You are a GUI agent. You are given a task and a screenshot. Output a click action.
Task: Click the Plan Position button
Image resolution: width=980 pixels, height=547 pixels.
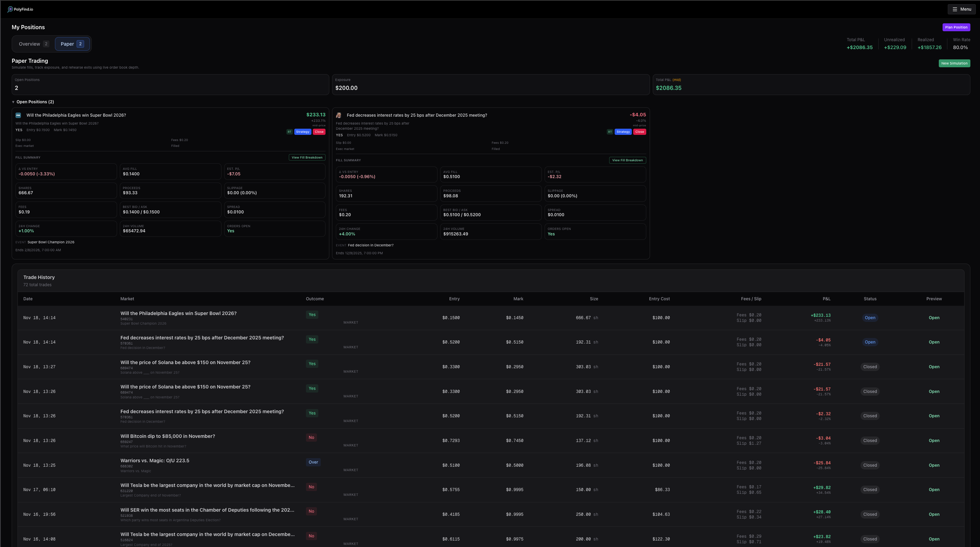point(956,27)
